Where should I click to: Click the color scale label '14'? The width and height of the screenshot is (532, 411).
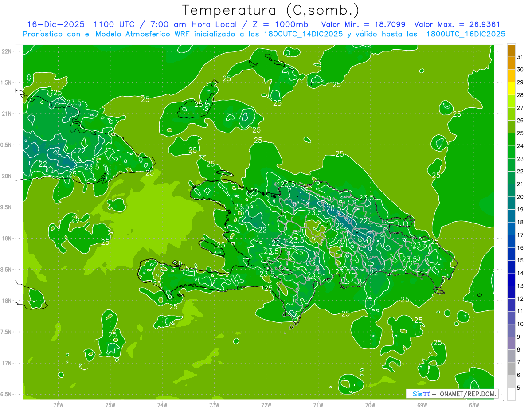pos(520,273)
